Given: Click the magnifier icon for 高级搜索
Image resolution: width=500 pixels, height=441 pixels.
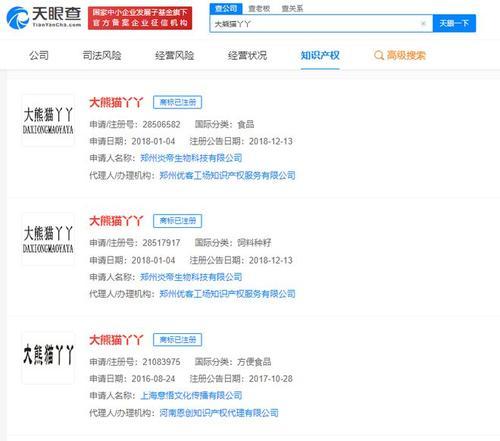Looking at the screenshot, I should [378, 55].
